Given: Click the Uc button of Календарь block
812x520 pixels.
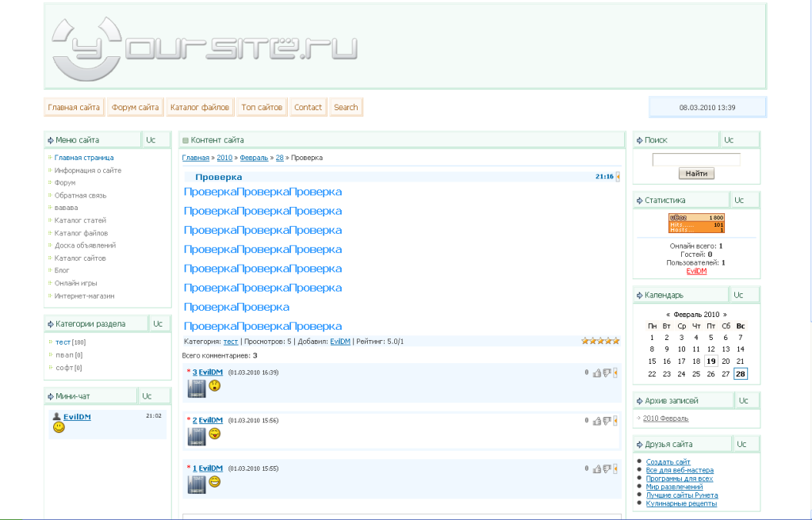Looking at the screenshot, I should click(x=738, y=295).
